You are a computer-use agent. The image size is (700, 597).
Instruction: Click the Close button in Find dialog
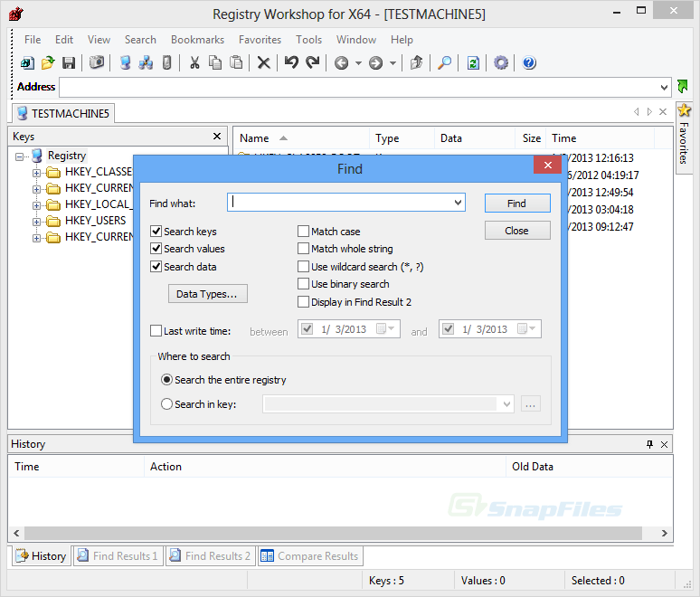click(517, 231)
